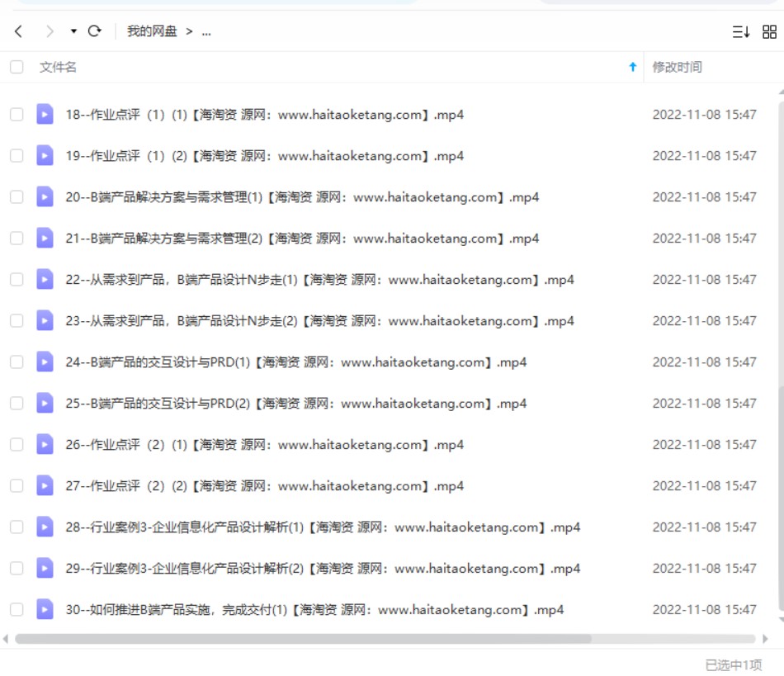Select file name 29--行业案例3-企业信息化产品设计解析(2)
The image size is (784, 676).
pyautogui.click(x=323, y=569)
